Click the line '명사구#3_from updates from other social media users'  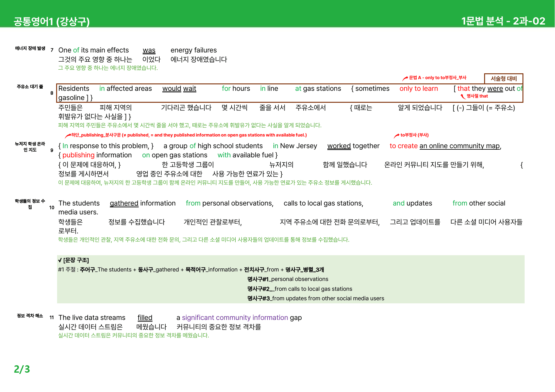tap(316, 298)
